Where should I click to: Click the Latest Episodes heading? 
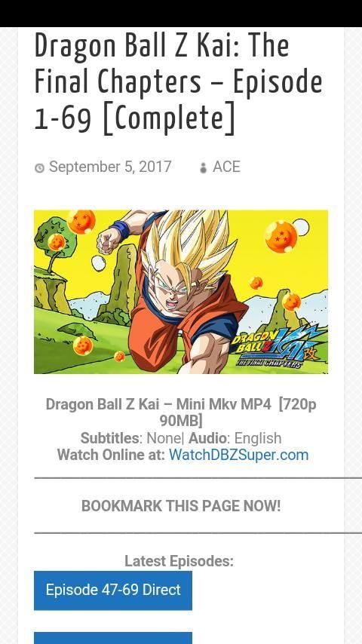[x=179, y=561]
